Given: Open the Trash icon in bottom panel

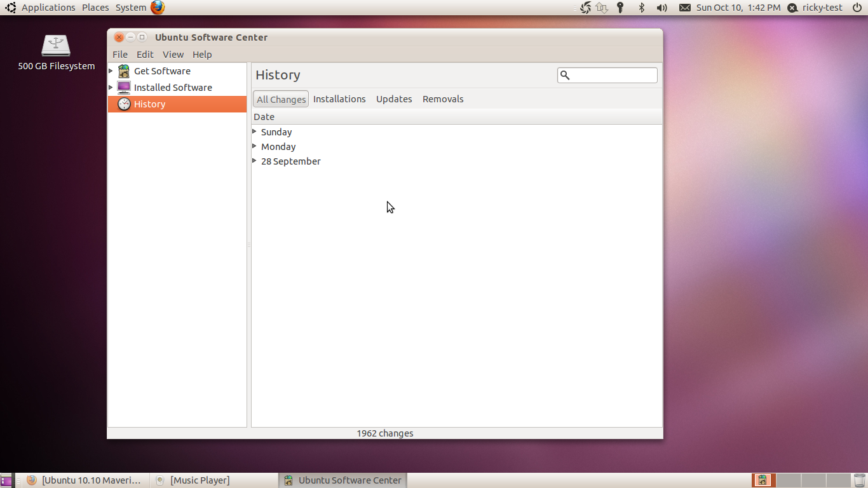Looking at the screenshot, I should [859, 480].
